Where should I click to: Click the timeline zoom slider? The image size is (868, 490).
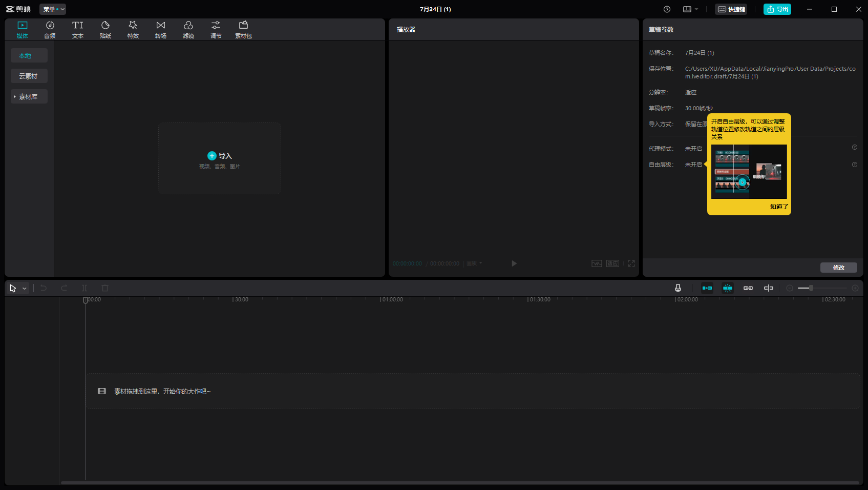(x=811, y=288)
